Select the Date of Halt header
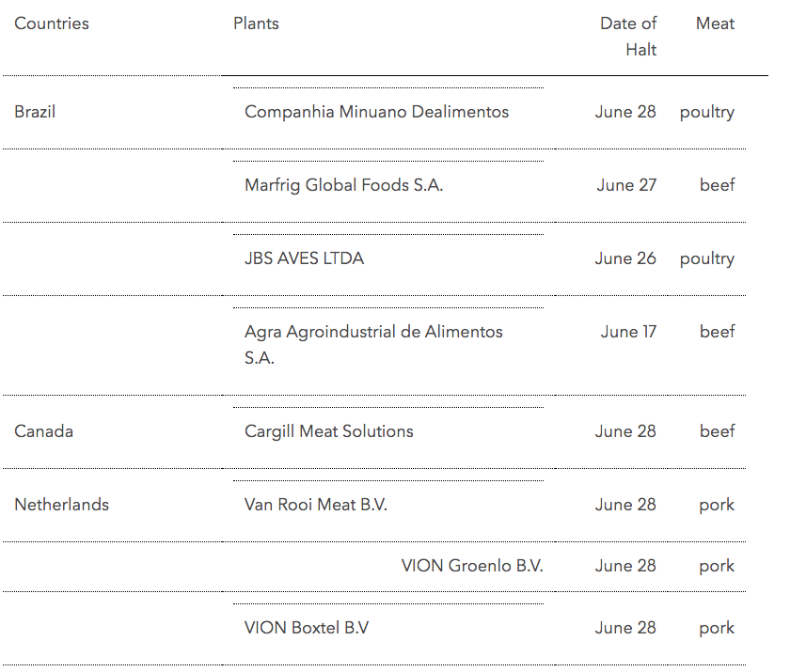The width and height of the screenshot is (790, 672). coord(628,37)
